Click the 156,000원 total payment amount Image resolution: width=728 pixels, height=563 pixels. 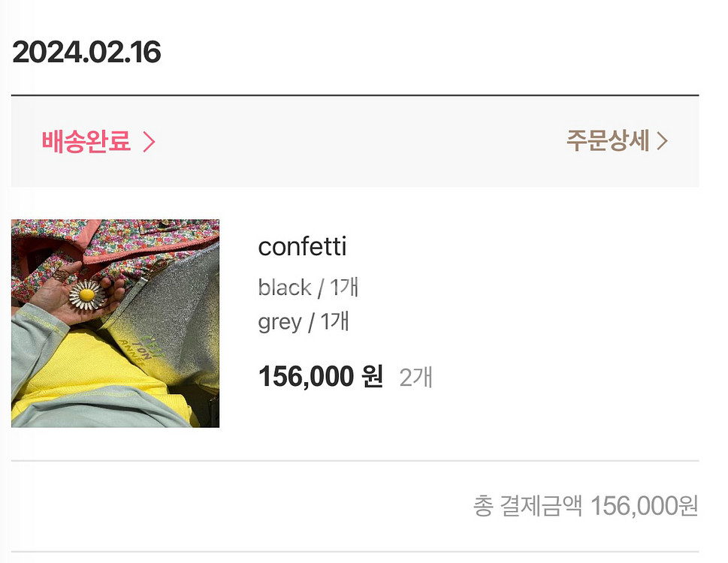645,506
